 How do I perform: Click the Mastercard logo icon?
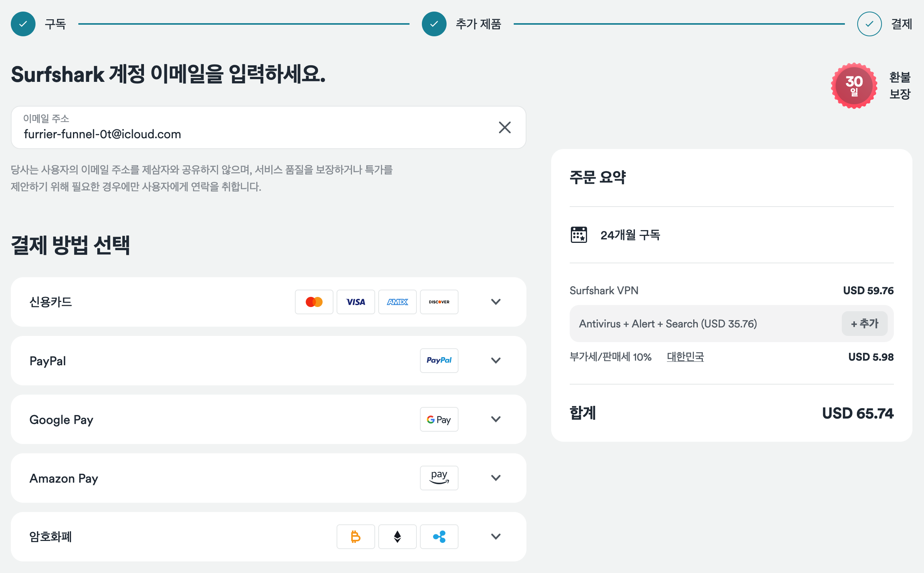tap(314, 302)
